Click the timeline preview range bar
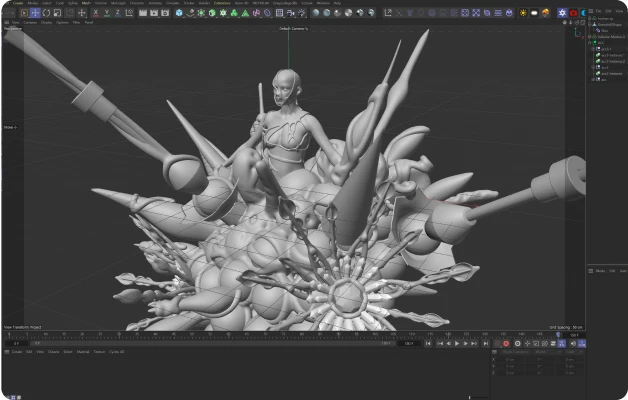Screen dimensions: 628x400 212,344
